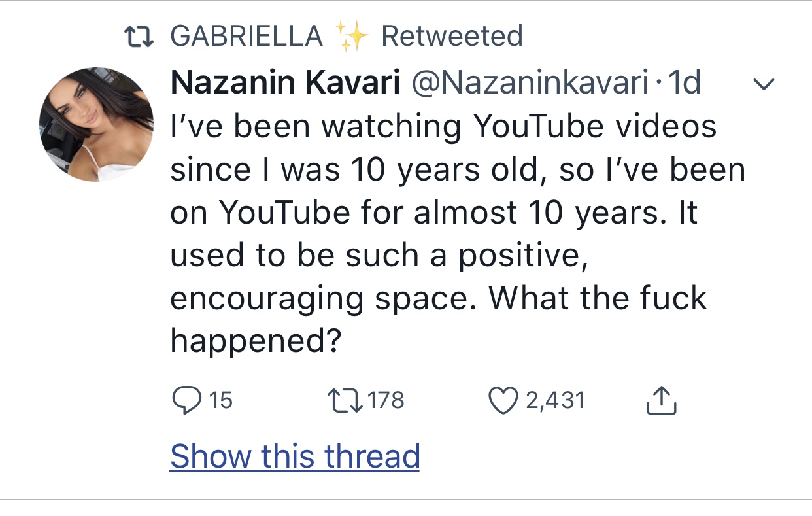The height and width of the screenshot is (516, 812).
Task: Open Nazanin Kavari's profile picture
Action: pos(97,124)
